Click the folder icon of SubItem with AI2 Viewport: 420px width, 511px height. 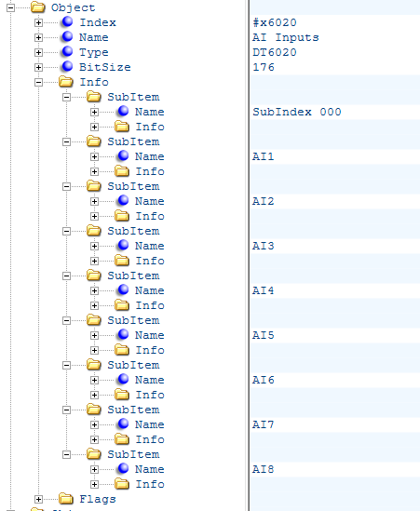click(x=94, y=185)
